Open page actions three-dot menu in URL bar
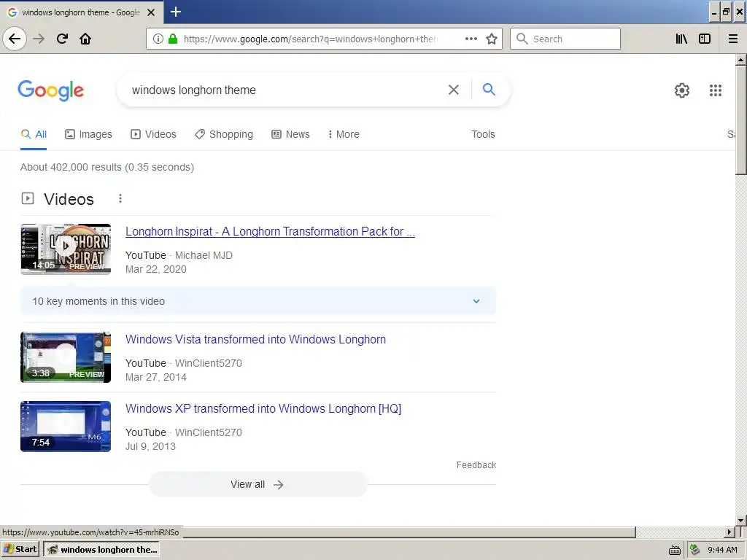Screen dimensions: 747x560 click(x=471, y=39)
